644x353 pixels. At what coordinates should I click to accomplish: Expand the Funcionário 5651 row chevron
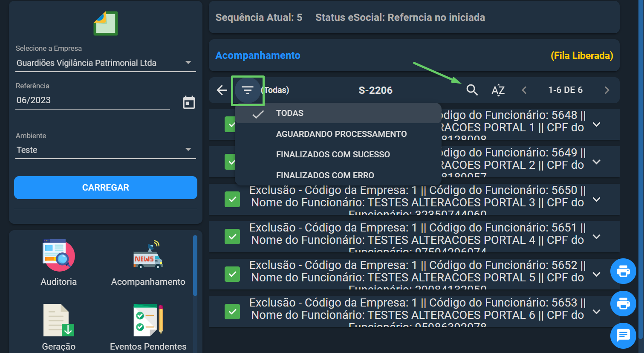(597, 237)
